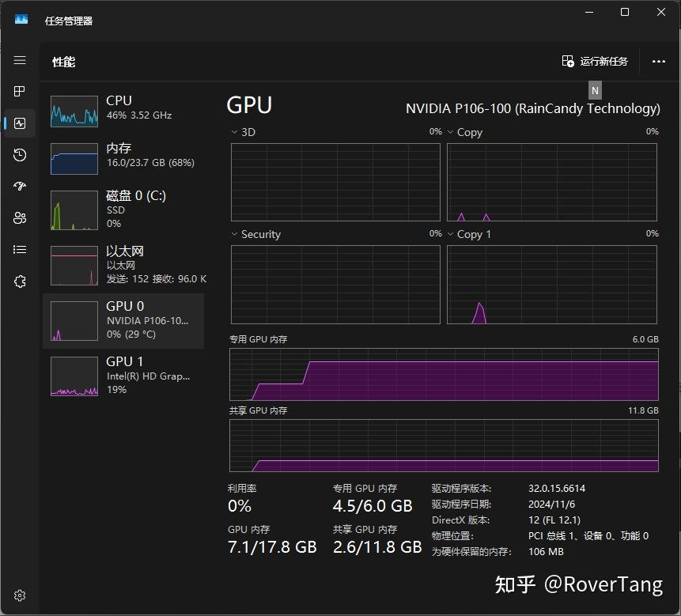This screenshot has height=616, width=681.
Task: Collapse the Copy engine graph
Action: pyautogui.click(x=449, y=132)
